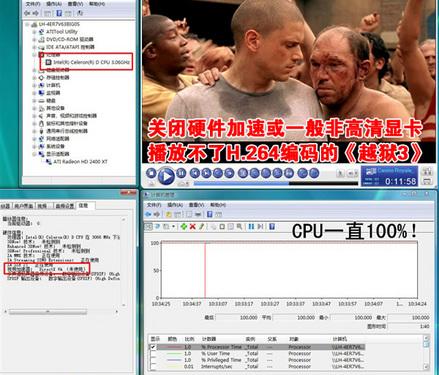The height and width of the screenshot is (375, 439).
Task: Click the magnifier Zoom icon in monitor toolbar
Action: (x=239, y=227)
